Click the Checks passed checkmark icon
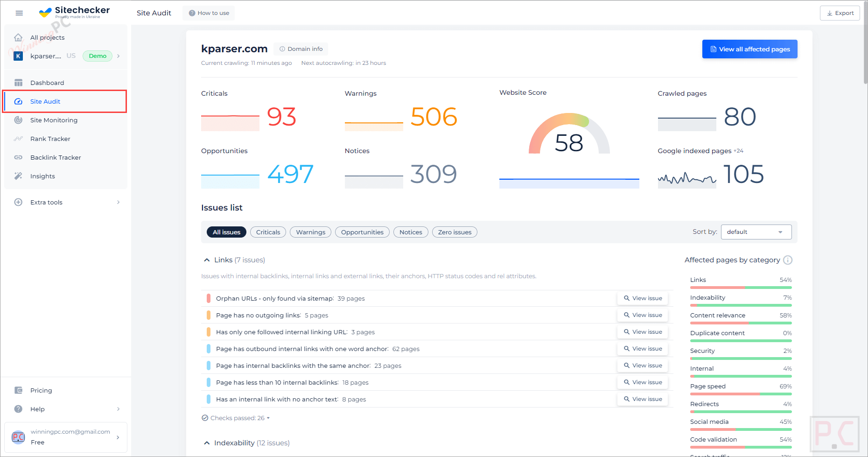Viewport: 868px width, 457px height. point(205,418)
